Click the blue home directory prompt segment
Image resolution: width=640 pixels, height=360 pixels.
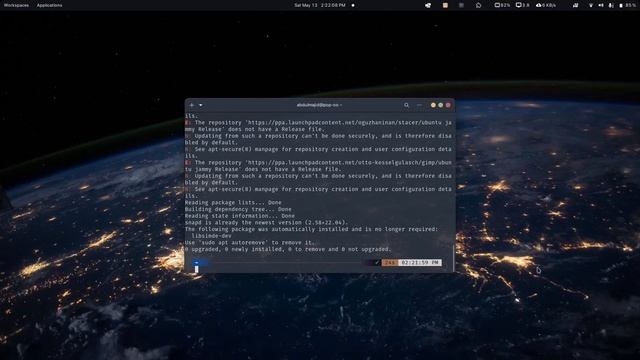click(x=200, y=262)
